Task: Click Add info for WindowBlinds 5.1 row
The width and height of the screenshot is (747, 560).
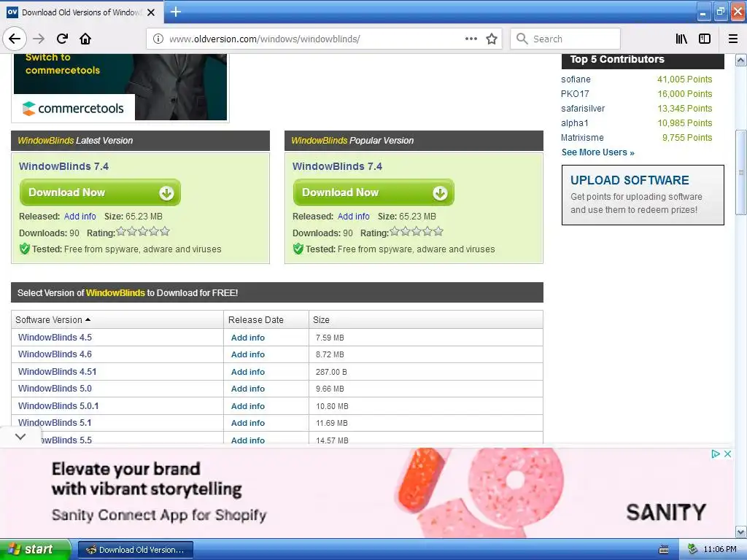Action: (248, 423)
